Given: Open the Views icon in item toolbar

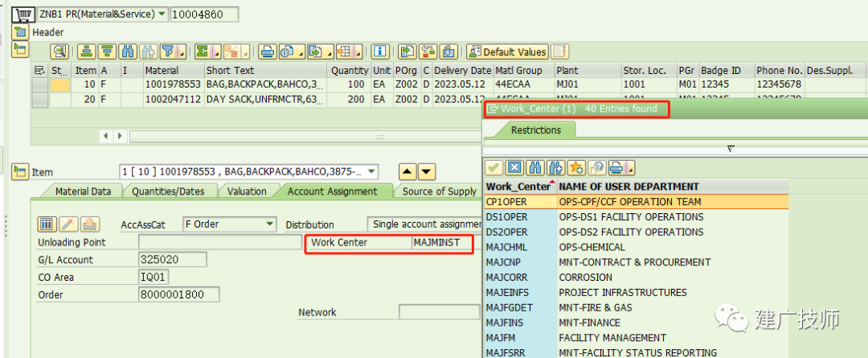Looking at the screenshot, I should [x=288, y=51].
